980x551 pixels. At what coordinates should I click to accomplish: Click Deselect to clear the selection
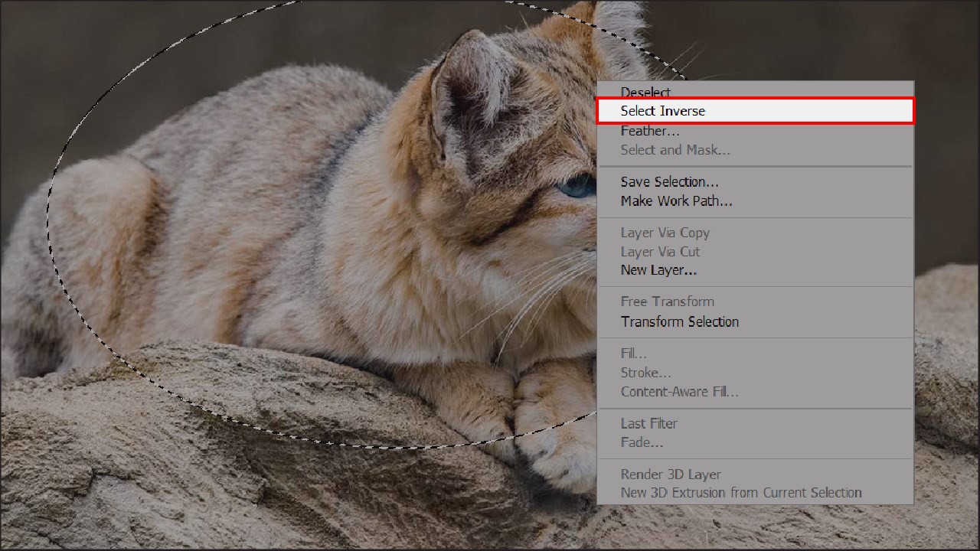point(645,92)
